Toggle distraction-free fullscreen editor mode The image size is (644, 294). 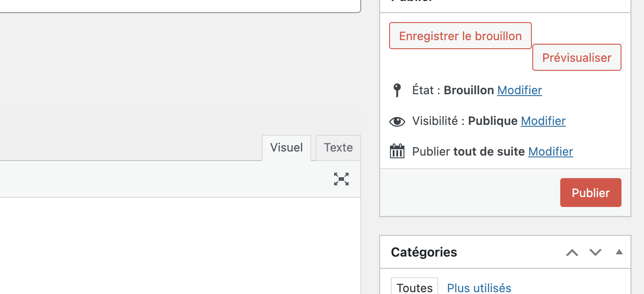tap(341, 179)
